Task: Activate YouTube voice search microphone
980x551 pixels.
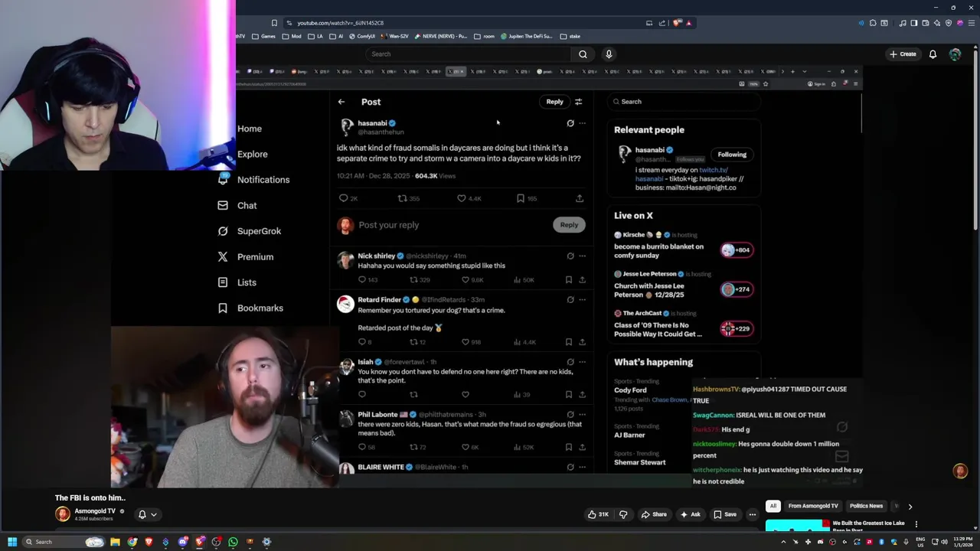Action: point(609,54)
